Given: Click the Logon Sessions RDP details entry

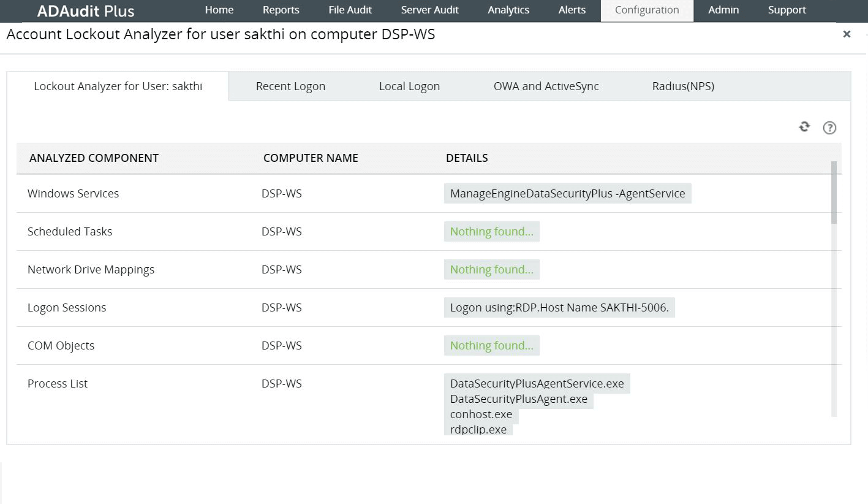Looking at the screenshot, I should [x=559, y=307].
